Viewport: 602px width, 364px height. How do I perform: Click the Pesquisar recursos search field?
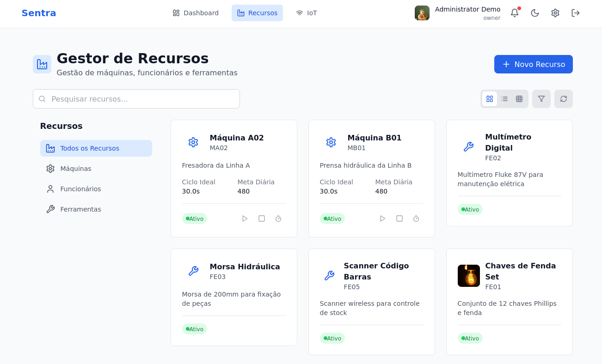[136, 99]
